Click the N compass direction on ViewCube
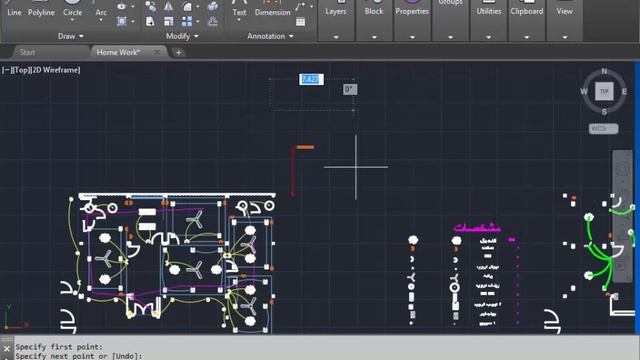Viewport: 640px width, 360px height. click(604, 71)
